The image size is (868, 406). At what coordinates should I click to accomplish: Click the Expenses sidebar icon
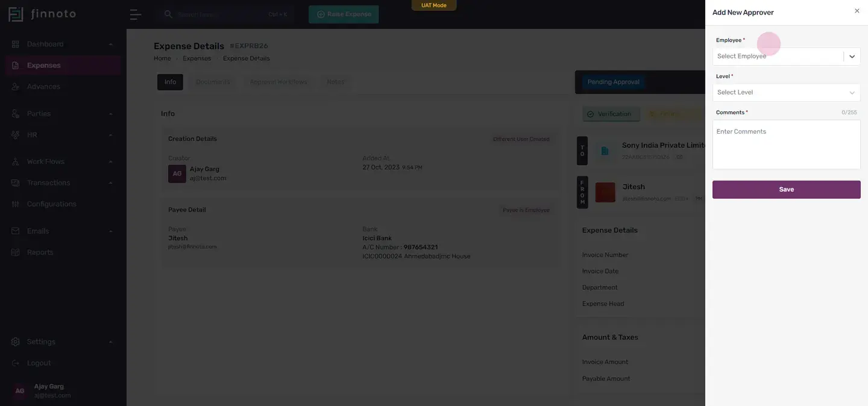click(16, 65)
